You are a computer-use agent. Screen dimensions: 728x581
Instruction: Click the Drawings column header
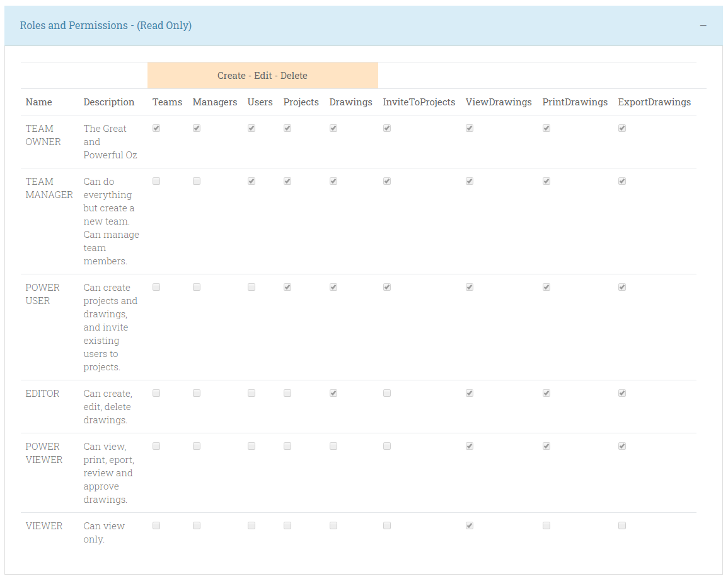[351, 102]
